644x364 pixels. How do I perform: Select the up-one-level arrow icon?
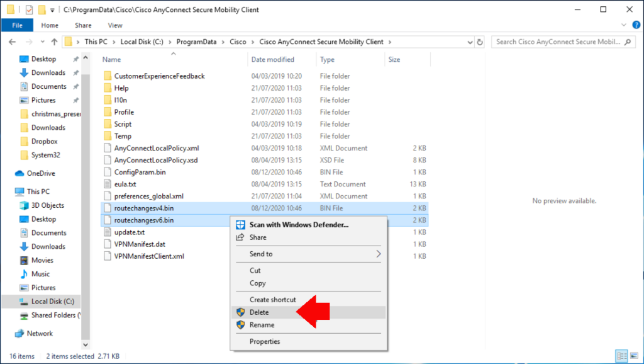53,42
